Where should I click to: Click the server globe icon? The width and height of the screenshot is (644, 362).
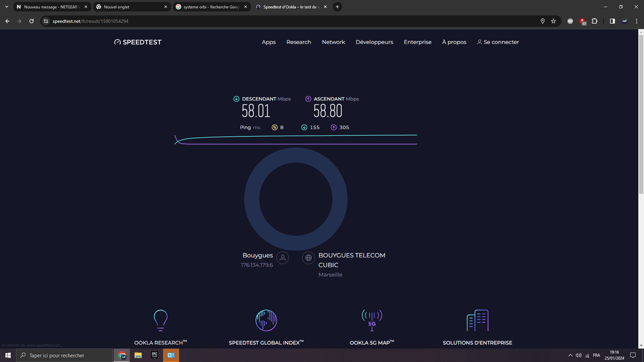(308, 258)
